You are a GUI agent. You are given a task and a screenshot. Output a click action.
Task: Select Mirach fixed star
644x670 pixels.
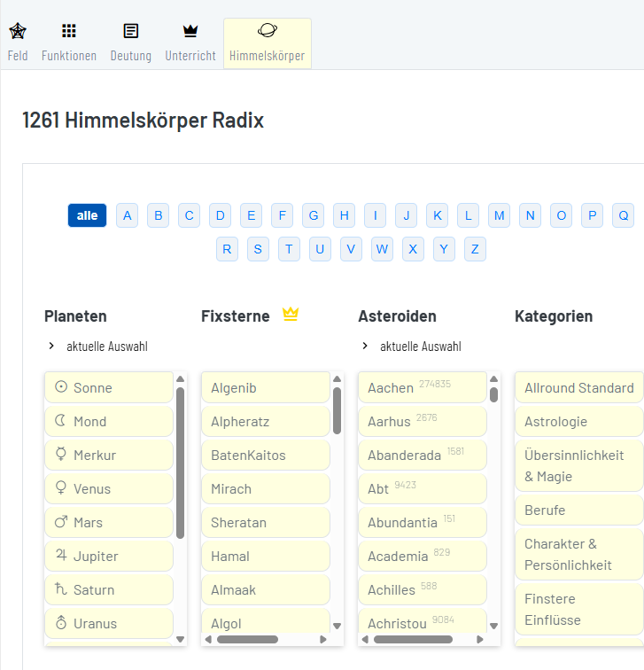[266, 489]
